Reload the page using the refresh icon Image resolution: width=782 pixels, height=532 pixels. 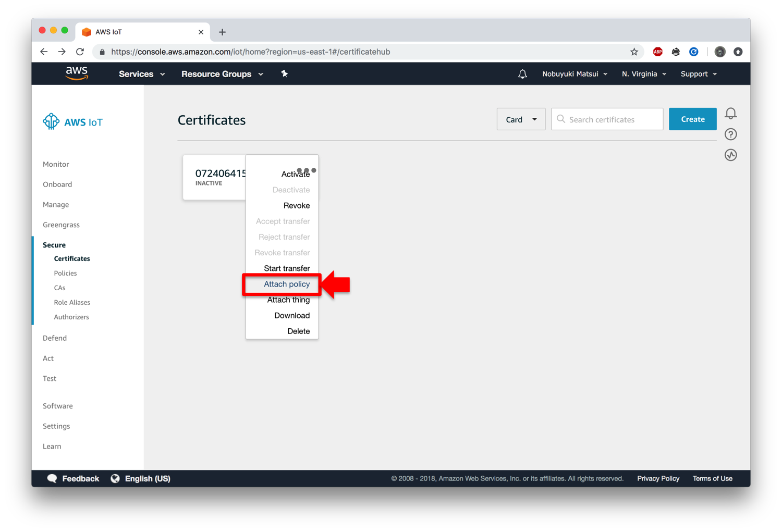point(79,52)
